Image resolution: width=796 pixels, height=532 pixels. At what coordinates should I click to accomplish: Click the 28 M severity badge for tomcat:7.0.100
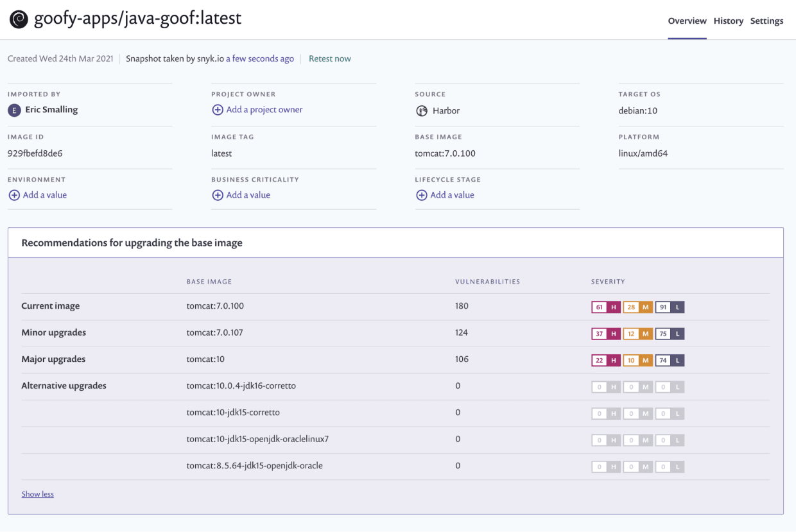click(637, 307)
